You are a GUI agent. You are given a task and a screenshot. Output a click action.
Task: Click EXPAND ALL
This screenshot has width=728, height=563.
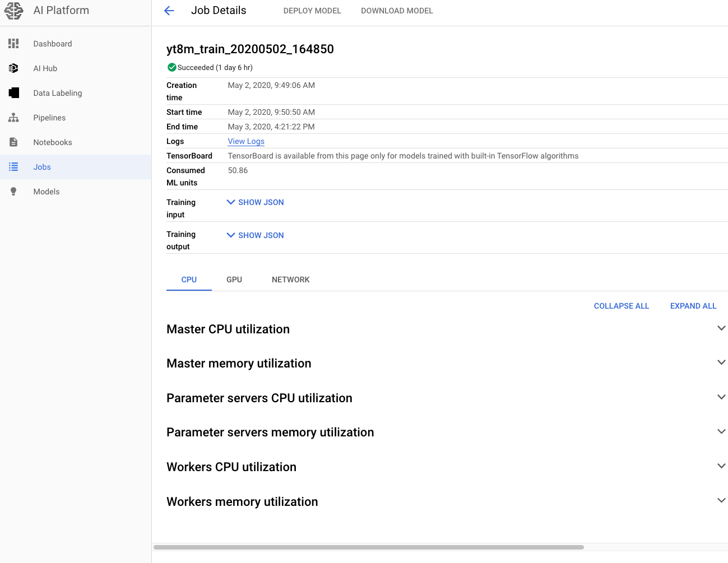693,306
